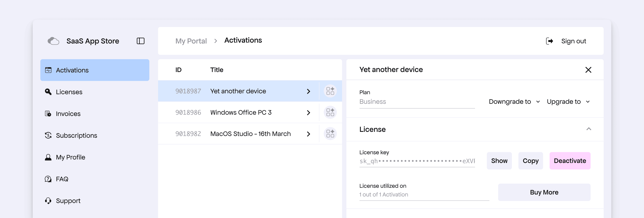Image resolution: width=644 pixels, height=218 pixels.
Task: Go to Invoices page
Action: tap(68, 114)
